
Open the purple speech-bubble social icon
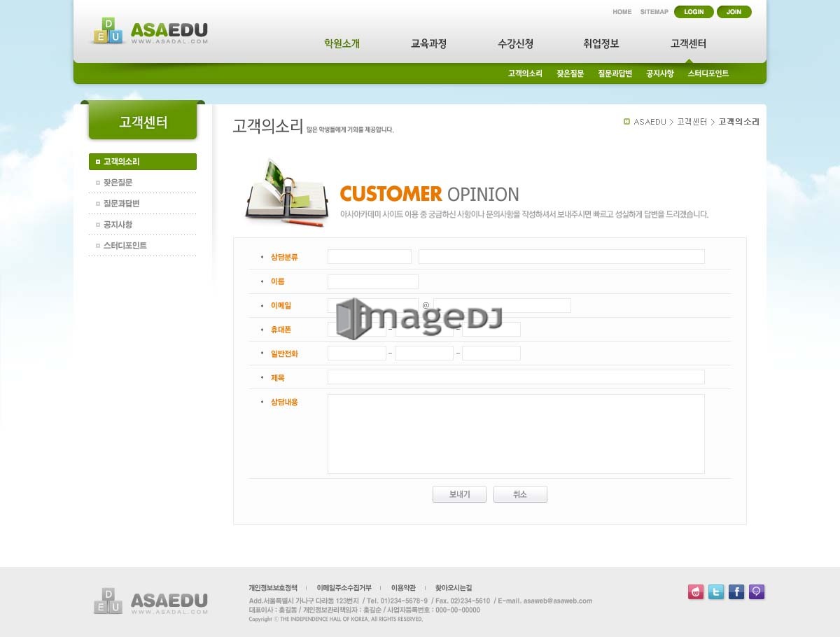[757, 592]
